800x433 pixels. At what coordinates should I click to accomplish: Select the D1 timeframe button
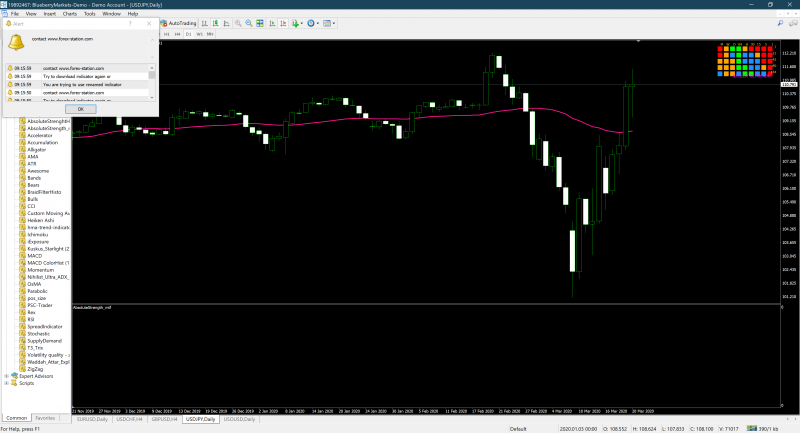[188, 34]
